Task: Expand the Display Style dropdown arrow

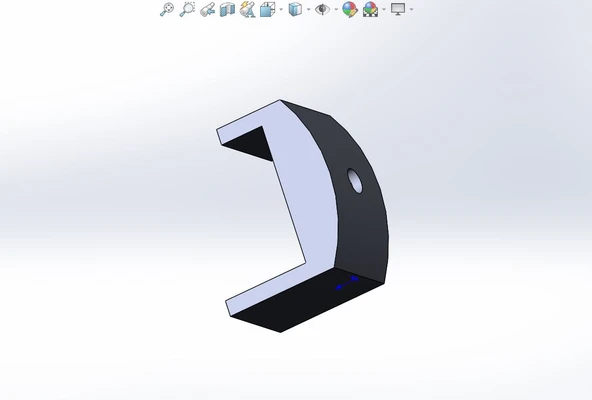Action: (309, 9)
